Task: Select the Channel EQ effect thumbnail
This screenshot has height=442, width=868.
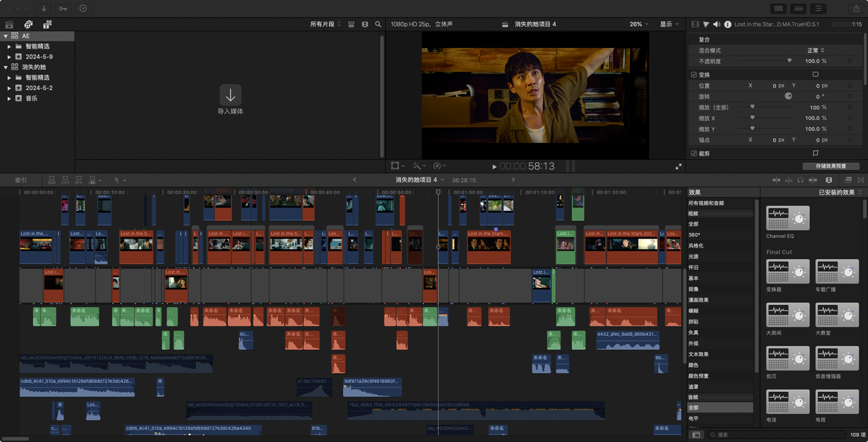Action: click(x=788, y=218)
